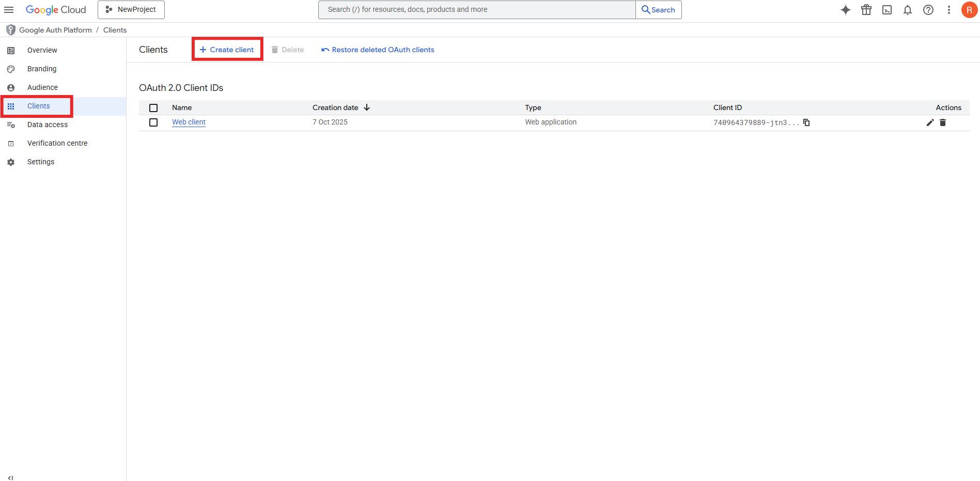
Task: Select the Audience sidebar icon
Action: 11,87
